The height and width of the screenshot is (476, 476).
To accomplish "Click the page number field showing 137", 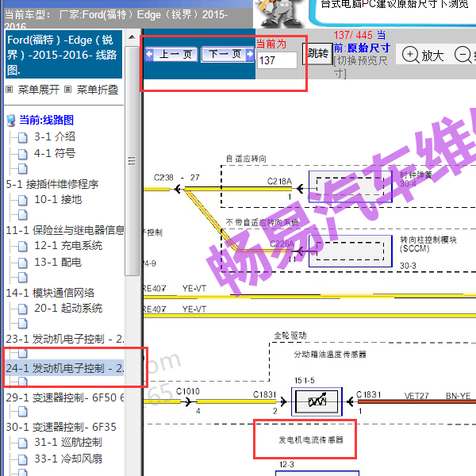I will pyautogui.click(x=277, y=60).
